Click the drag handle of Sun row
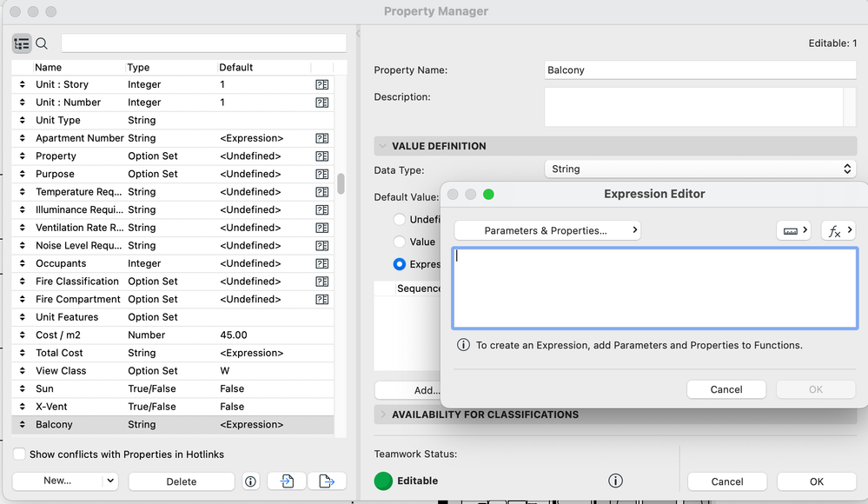868x504 pixels. point(22,388)
